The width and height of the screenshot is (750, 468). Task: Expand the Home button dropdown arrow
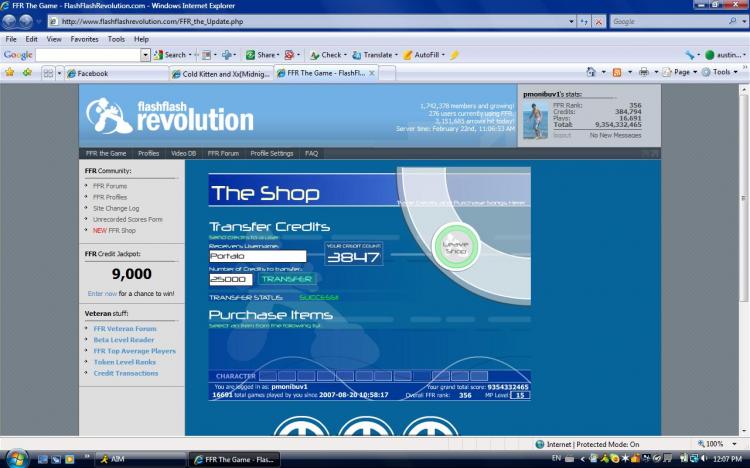603,72
